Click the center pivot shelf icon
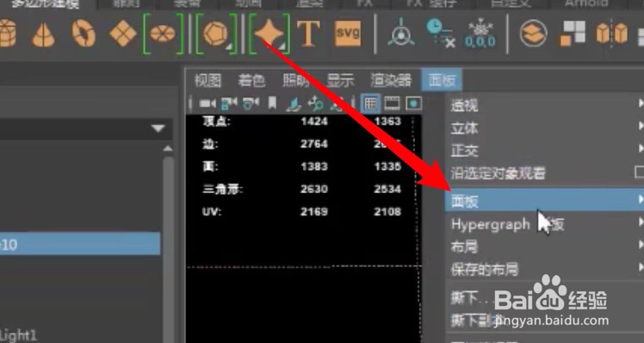The image size is (644, 343). pyautogui.click(x=401, y=34)
